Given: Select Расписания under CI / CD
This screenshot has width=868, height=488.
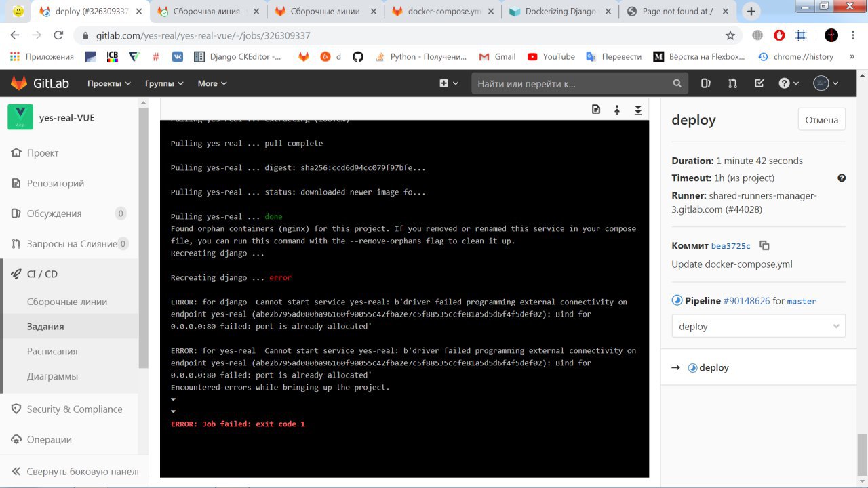Looking at the screenshot, I should [x=52, y=352].
